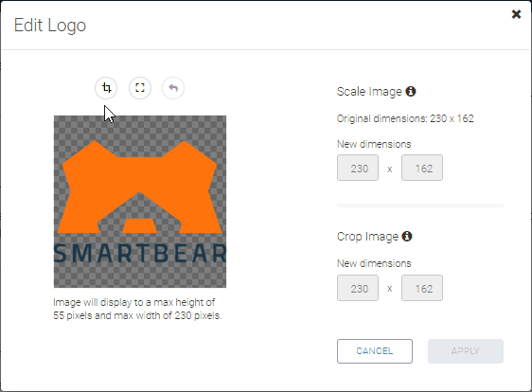Close the Edit Logo dialog
The height and width of the screenshot is (392, 532).
click(x=516, y=14)
